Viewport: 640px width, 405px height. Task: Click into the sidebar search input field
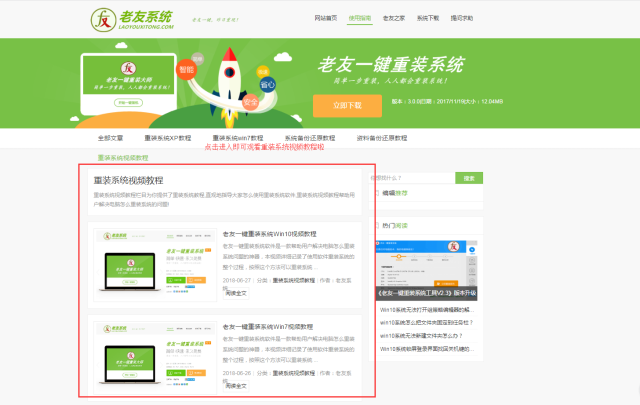pyautogui.click(x=412, y=178)
